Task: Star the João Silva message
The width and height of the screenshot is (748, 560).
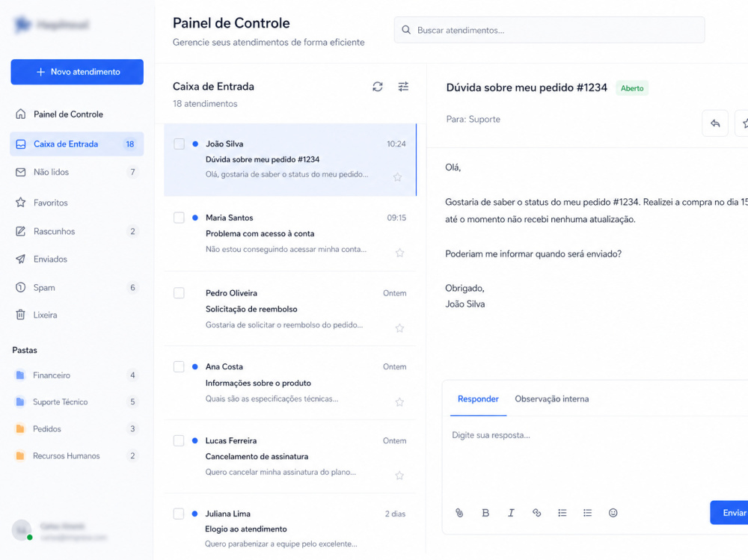Action: tap(397, 177)
